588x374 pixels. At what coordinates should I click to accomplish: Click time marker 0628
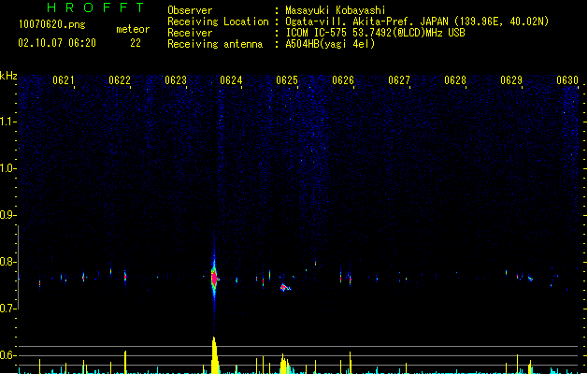tap(455, 80)
